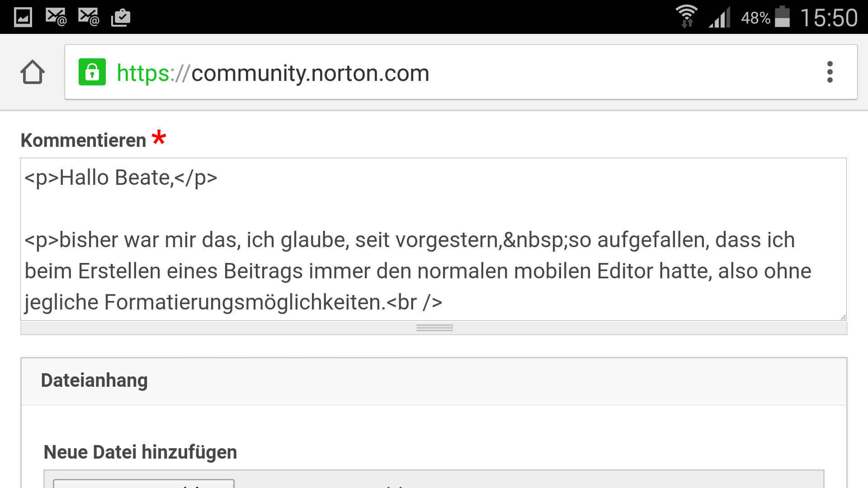Click the text area corner resize grip
This screenshot has height=488, width=868.
[843, 317]
